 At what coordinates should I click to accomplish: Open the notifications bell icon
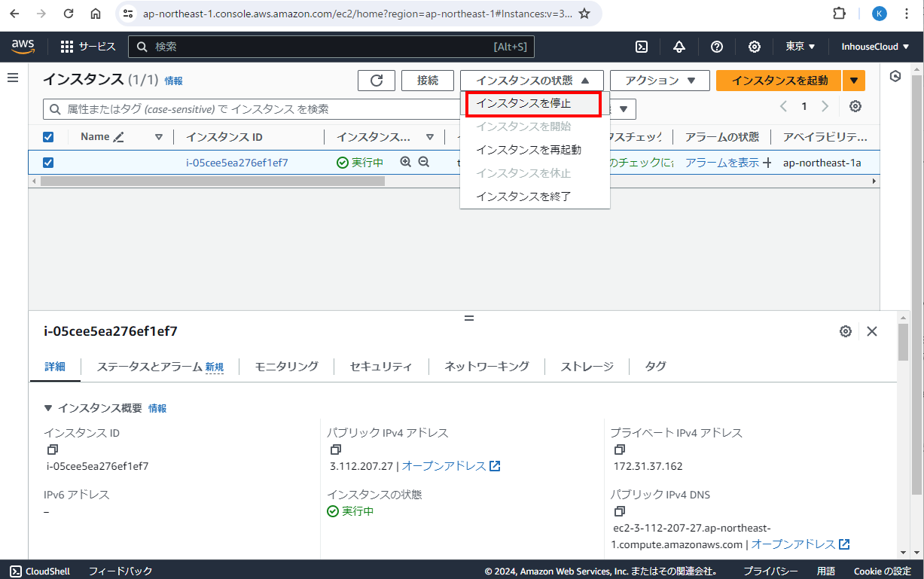679,47
